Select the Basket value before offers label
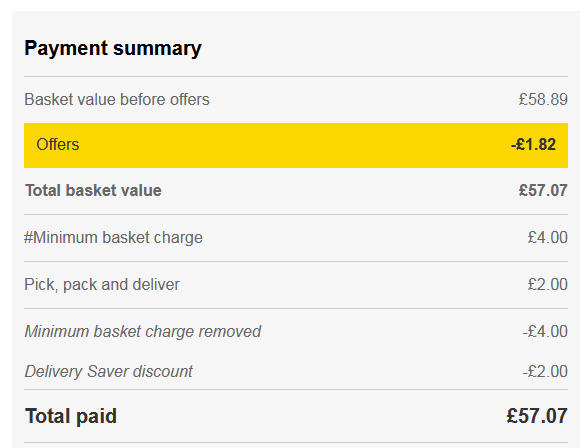Image resolution: width=588 pixels, height=448 pixels. coord(117,100)
